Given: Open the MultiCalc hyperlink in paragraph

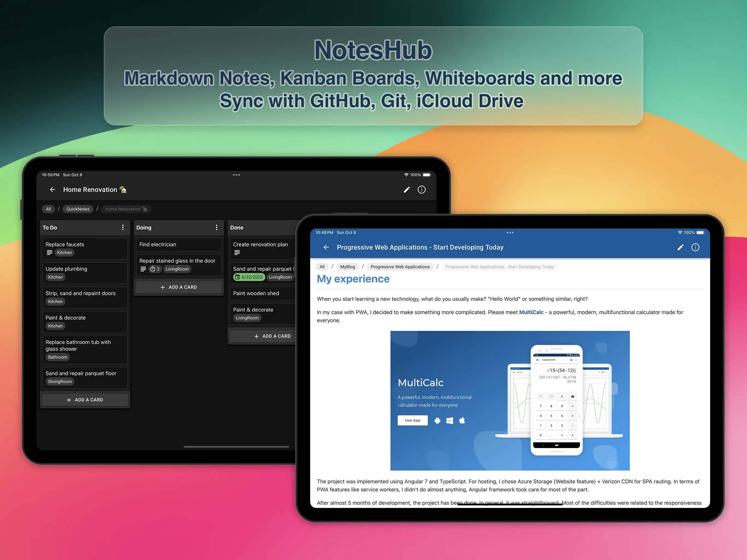Looking at the screenshot, I should (531, 312).
